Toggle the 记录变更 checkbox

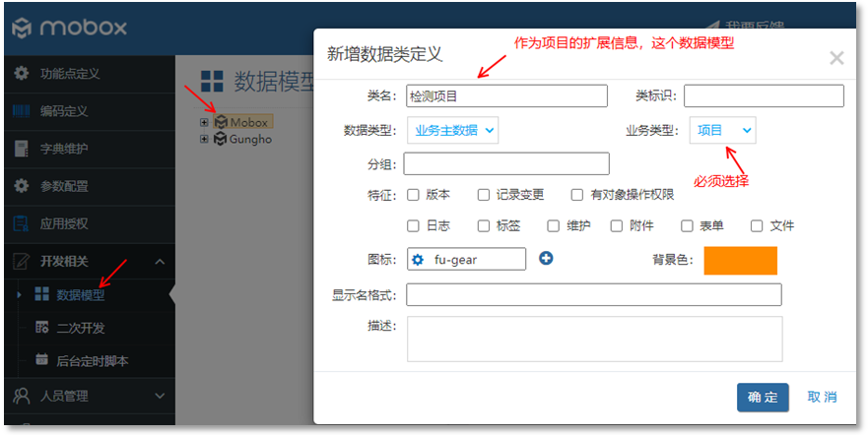pos(484,195)
